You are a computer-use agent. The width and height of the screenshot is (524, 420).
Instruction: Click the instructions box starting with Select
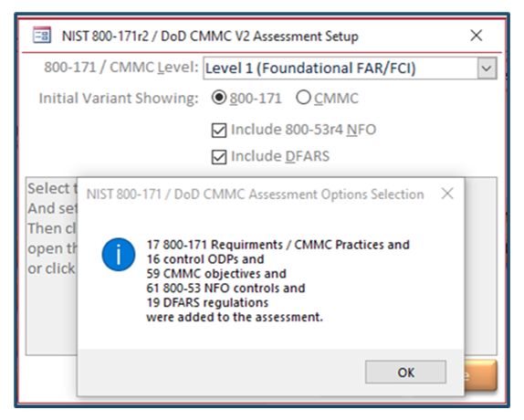coord(51,266)
